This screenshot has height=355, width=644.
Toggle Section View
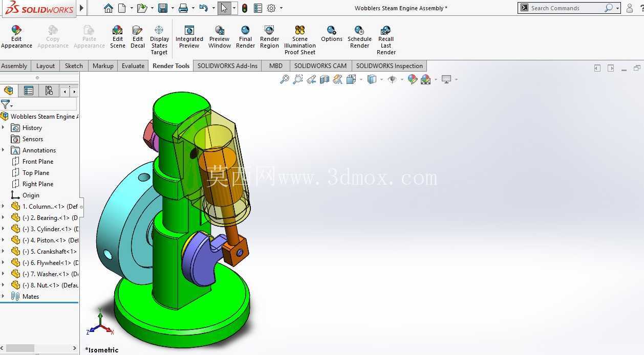point(325,79)
